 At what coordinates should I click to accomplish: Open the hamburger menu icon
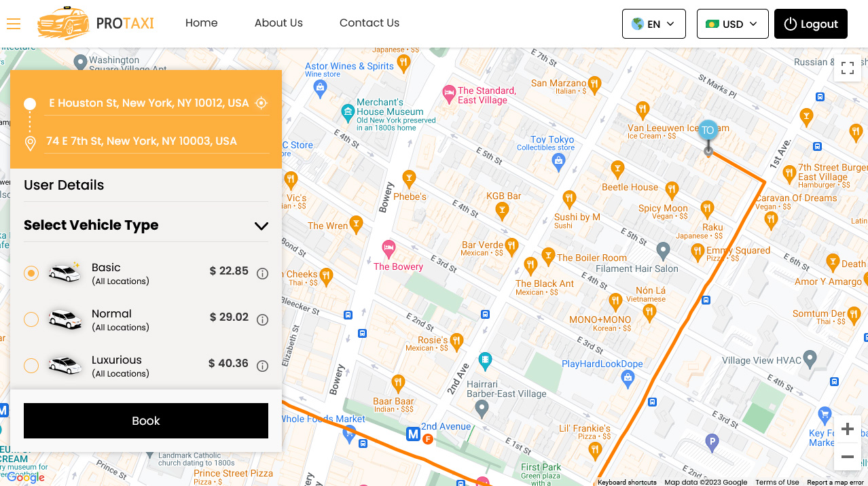pyautogui.click(x=14, y=24)
